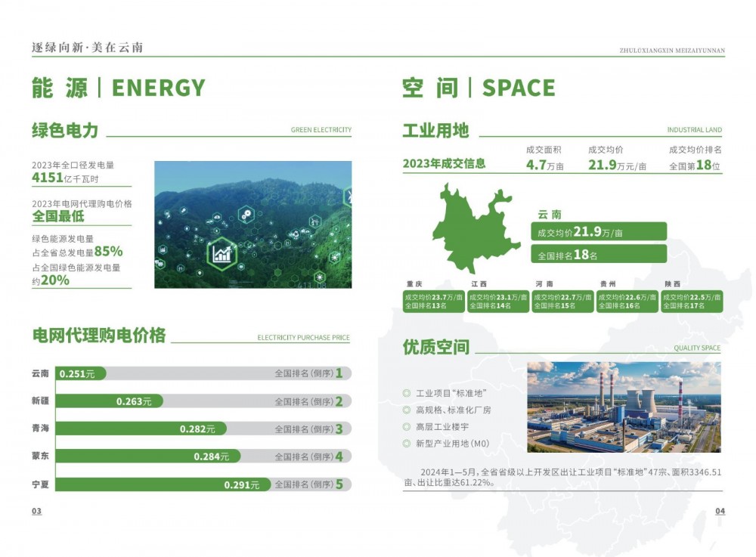Click the gear hexagon icon in the mountain photo
The width and height of the screenshot is (756, 557).
246,215
